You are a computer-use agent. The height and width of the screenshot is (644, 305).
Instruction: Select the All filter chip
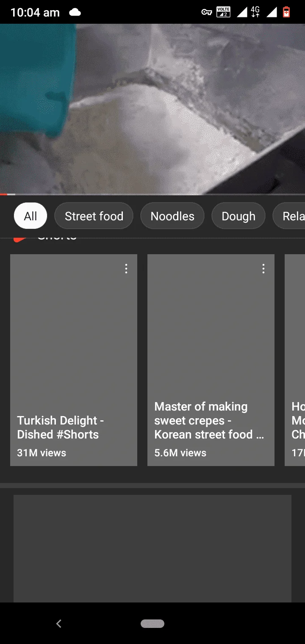(x=30, y=216)
